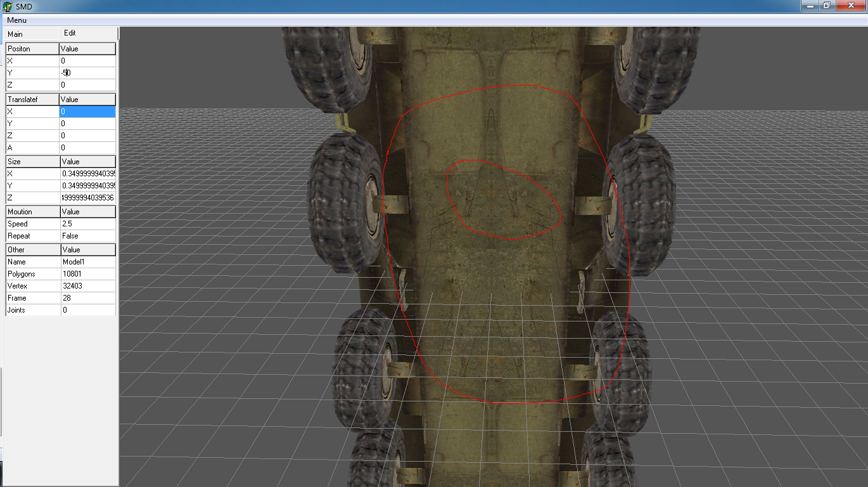
Task: Click the Value header beside Translatef
Action: click(87, 100)
